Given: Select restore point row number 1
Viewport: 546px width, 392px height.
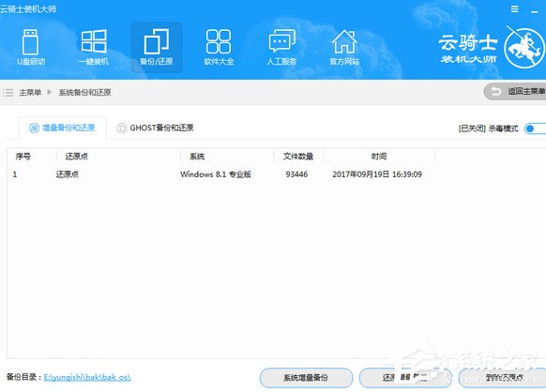Looking at the screenshot, I should click(277, 174).
